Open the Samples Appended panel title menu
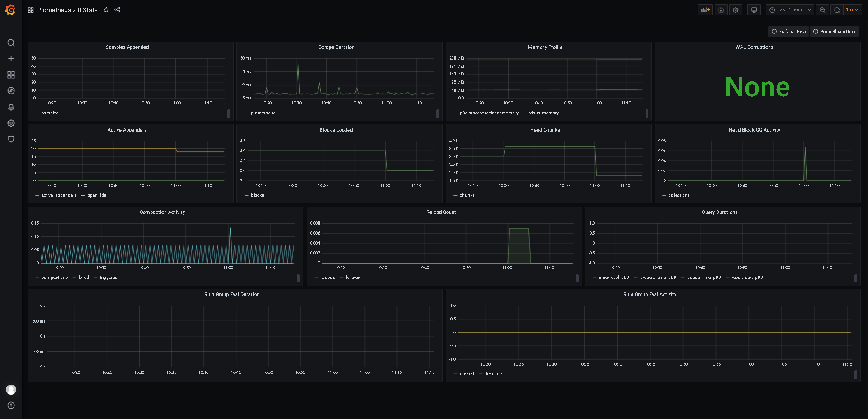The width and height of the screenshot is (868, 419). pyautogui.click(x=127, y=47)
